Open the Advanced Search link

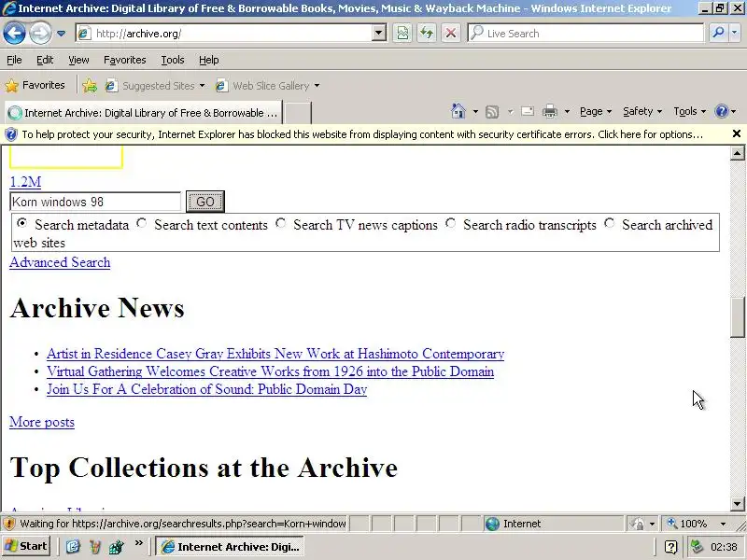coord(60,262)
